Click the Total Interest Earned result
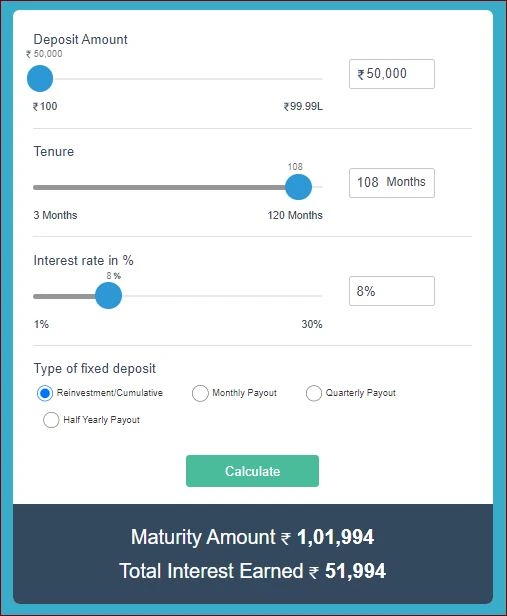The height and width of the screenshot is (616, 507). pos(252,571)
